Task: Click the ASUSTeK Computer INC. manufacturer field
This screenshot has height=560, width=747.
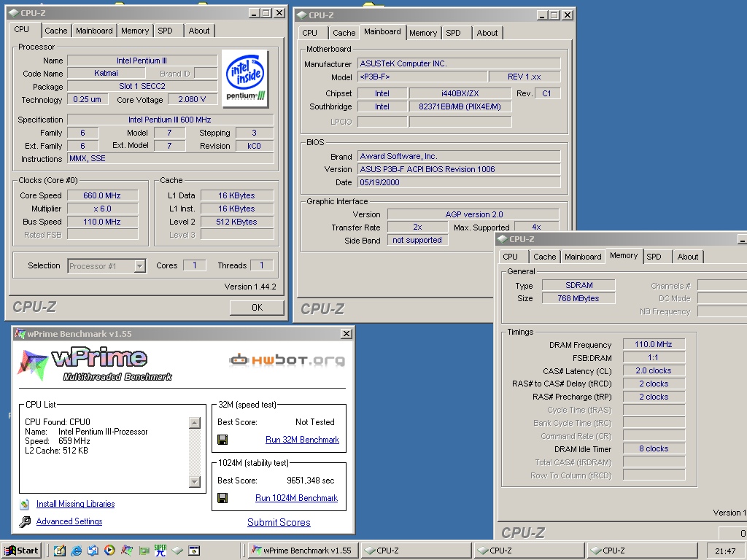Action: click(x=459, y=63)
